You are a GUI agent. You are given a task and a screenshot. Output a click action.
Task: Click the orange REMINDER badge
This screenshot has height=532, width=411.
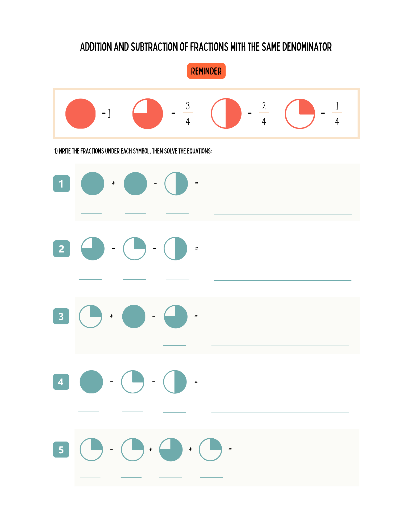pyautogui.click(x=206, y=71)
